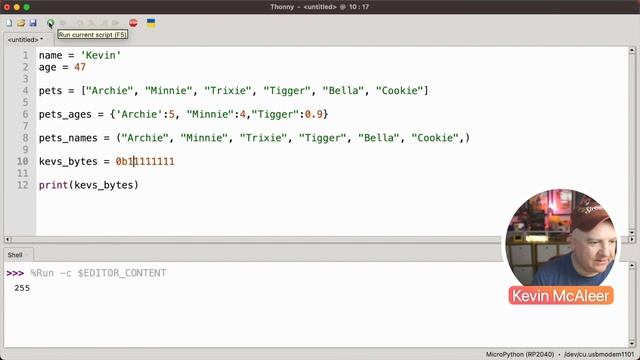Viewport: 640px width, 360px height.
Task: Click the greyed-out Resume arrow icon
Action: 116,23
